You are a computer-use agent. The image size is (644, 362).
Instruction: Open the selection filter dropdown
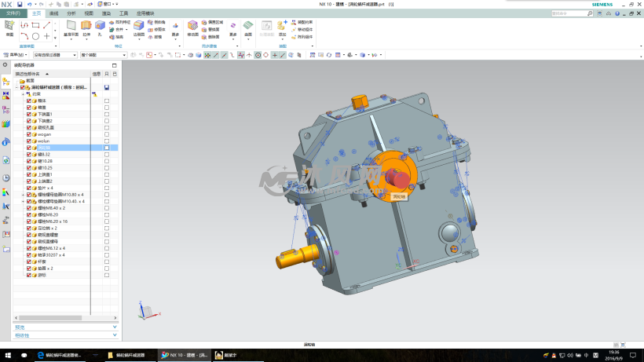point(55,55)
